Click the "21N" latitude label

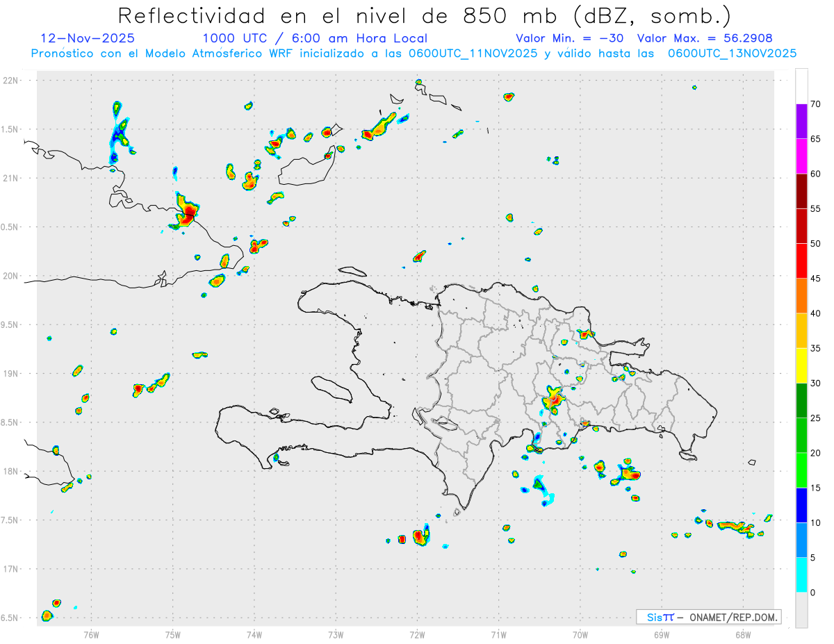(x=12, y=178)
